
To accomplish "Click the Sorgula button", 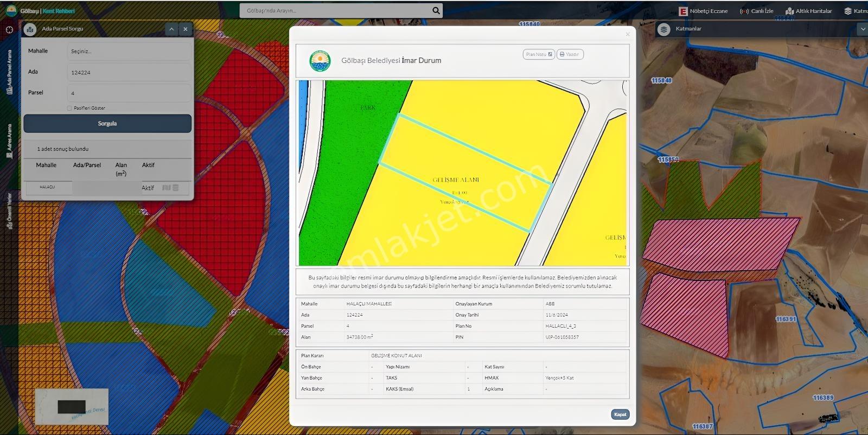I will tap(107, 124).
